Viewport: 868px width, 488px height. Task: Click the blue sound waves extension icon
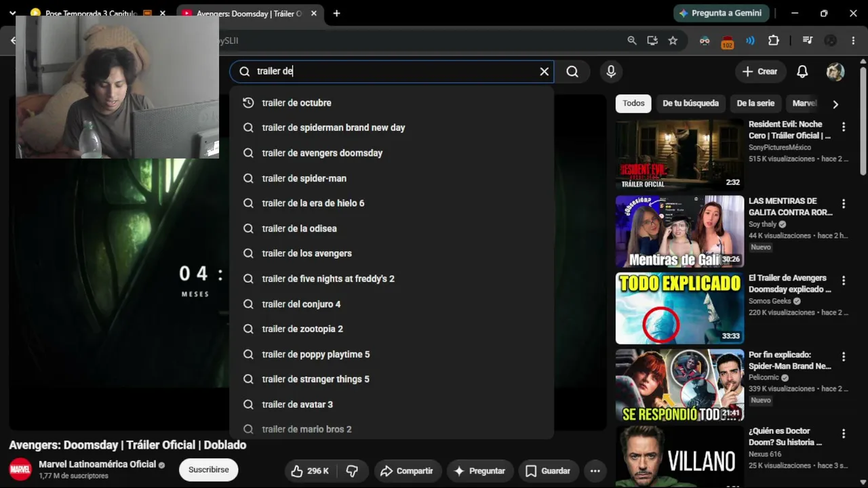750,41
